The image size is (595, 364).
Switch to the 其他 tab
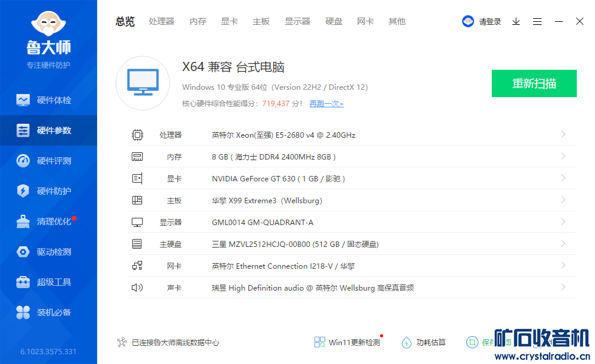(397, 22)
